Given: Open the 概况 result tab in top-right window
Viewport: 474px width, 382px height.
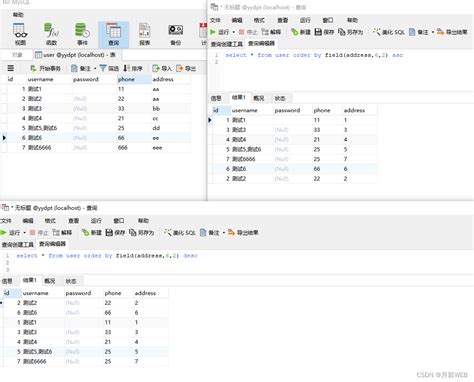Looking at the screenshot, I should coord(259,98).
